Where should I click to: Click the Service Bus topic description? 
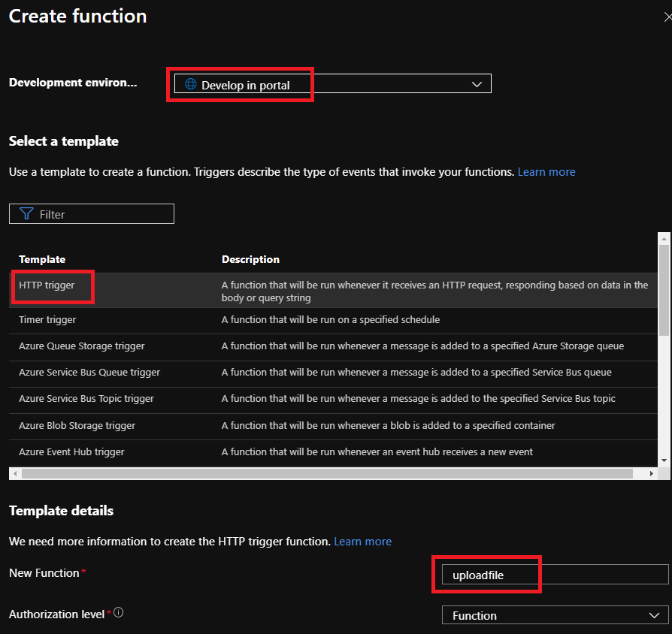418,399
